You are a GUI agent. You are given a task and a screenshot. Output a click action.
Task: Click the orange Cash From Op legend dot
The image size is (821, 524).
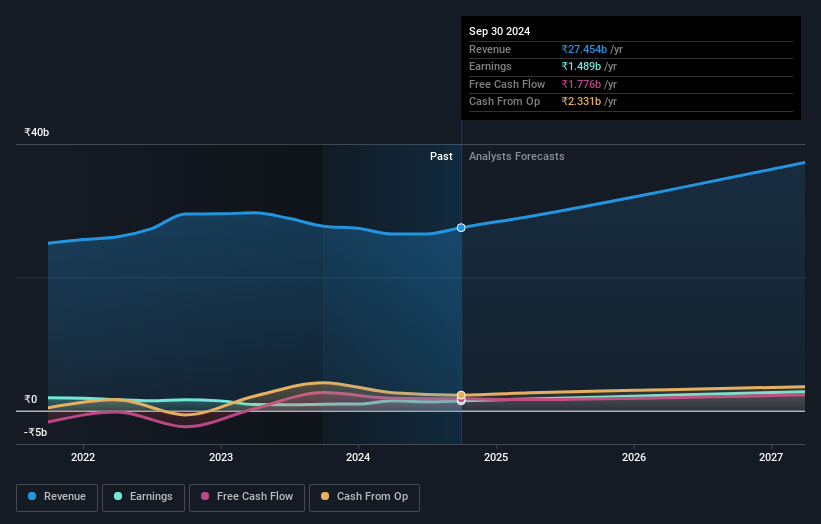325,496
